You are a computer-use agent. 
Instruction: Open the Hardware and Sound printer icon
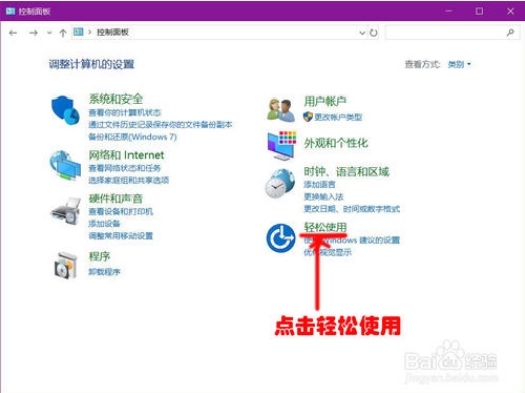[x=66, y=211]
